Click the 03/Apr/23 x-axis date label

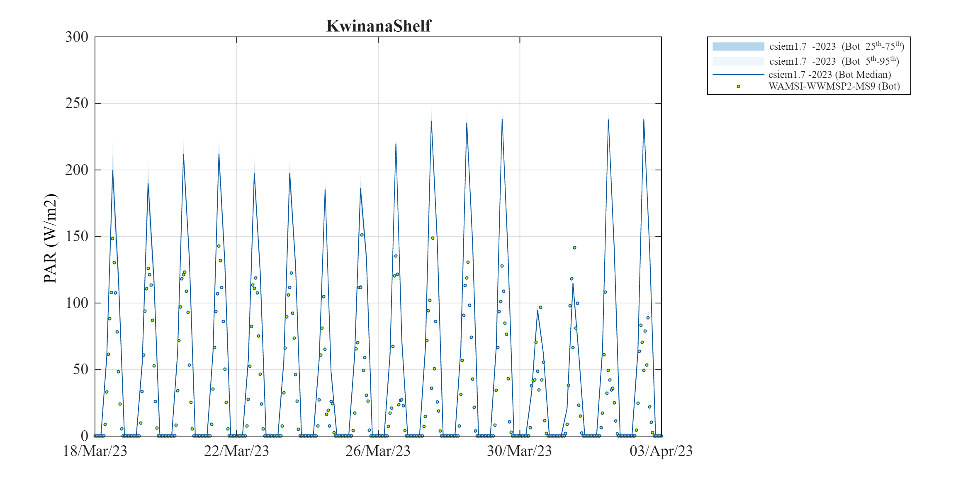pos(661,451)
